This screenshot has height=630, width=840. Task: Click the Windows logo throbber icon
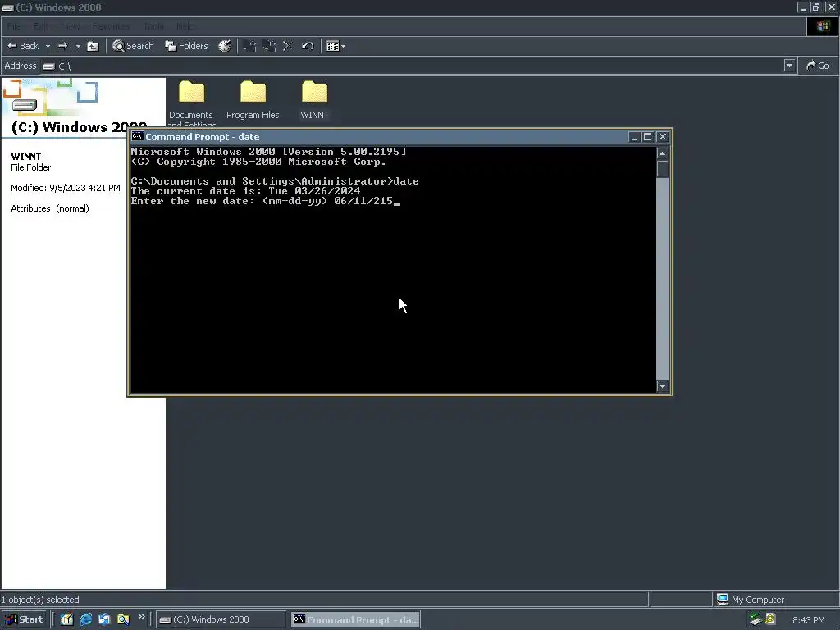[823, 26]
